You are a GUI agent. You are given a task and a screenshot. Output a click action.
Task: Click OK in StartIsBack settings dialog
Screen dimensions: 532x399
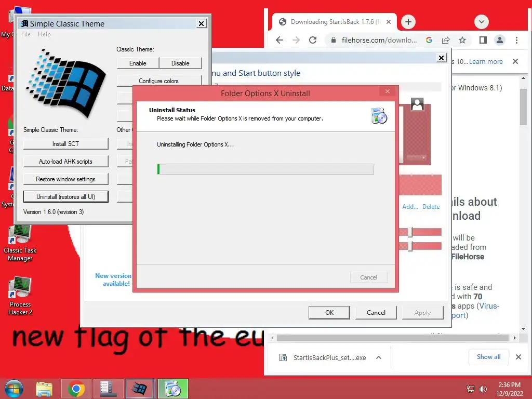329,312
